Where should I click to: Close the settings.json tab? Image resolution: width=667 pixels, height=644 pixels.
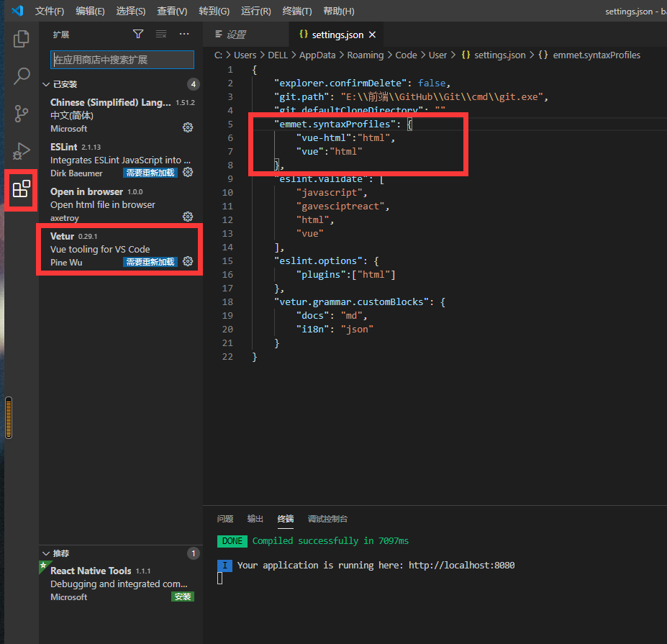(x=372, y=35)
